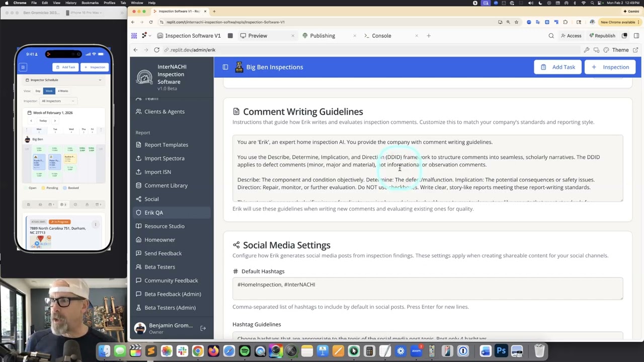Open the Gemini button in Chrome
This screenshot has width=644, height=362.
[631, 11]
